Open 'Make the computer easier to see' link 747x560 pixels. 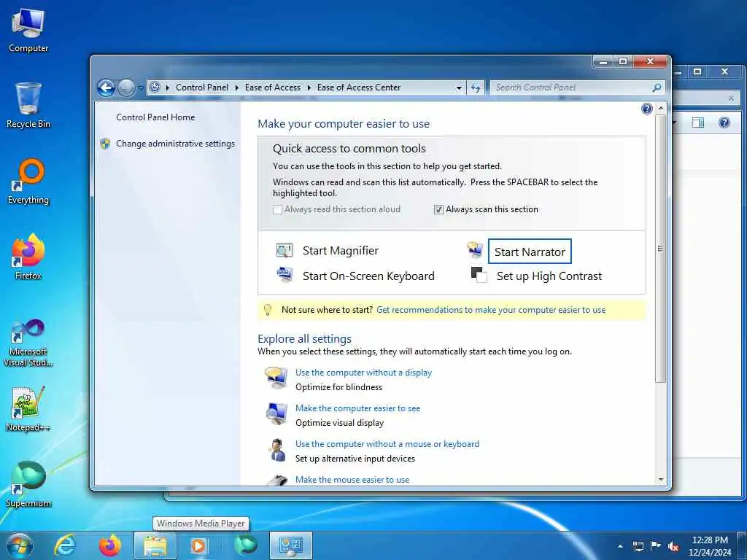coord(357,408)
